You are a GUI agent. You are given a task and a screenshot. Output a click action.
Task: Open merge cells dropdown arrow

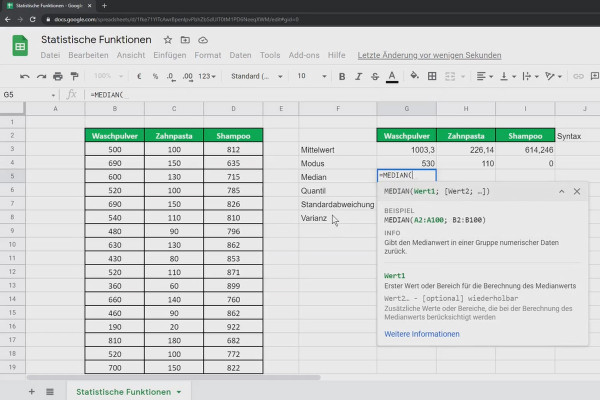(x=463, y=77)
